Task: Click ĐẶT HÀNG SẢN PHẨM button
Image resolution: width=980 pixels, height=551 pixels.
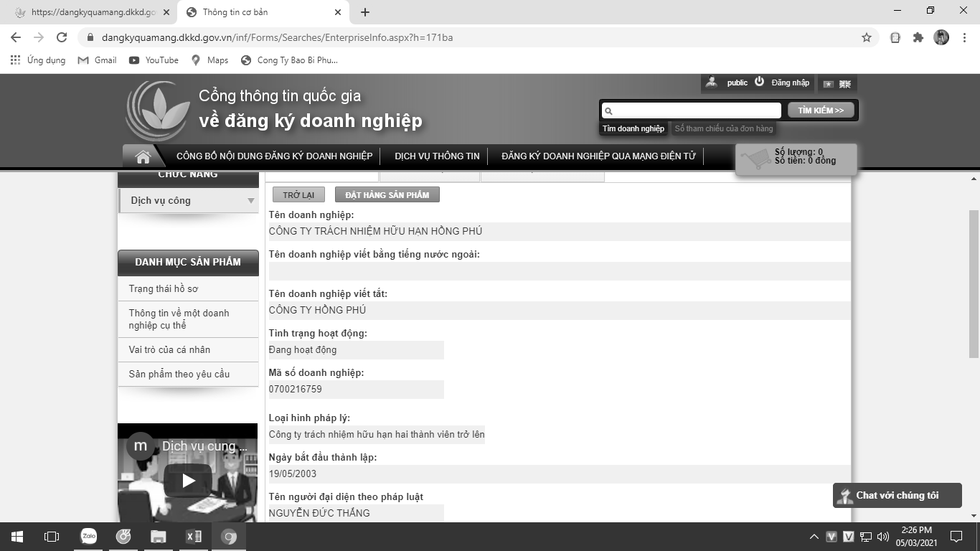Action: click(x=387, y=195)
